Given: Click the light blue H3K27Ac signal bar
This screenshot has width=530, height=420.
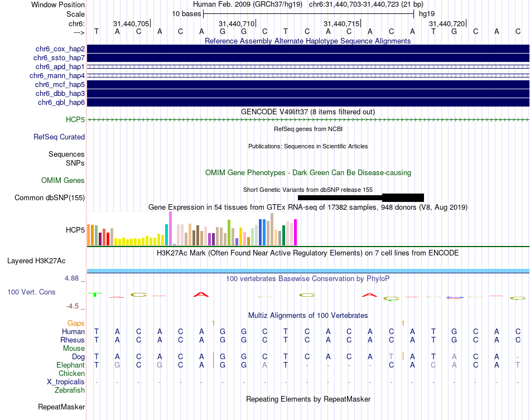Looking at the screenshot, I should 308,271.
